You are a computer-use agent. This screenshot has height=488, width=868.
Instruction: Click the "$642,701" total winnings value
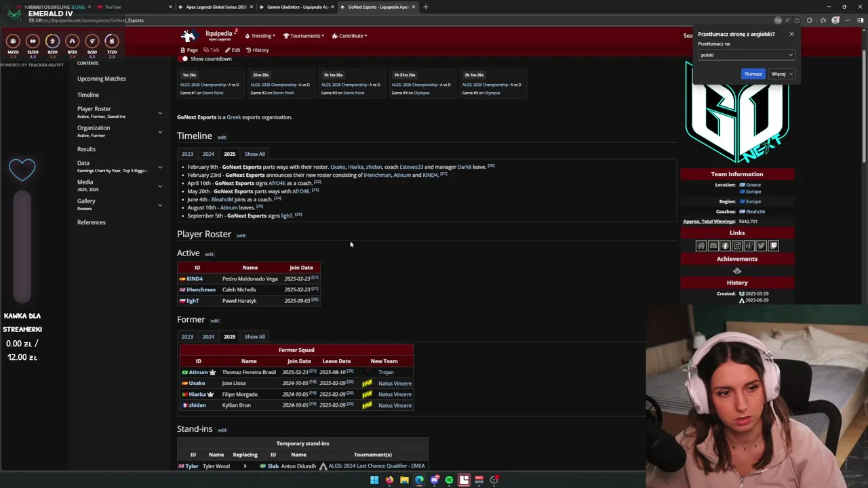(x=748, y=222)
